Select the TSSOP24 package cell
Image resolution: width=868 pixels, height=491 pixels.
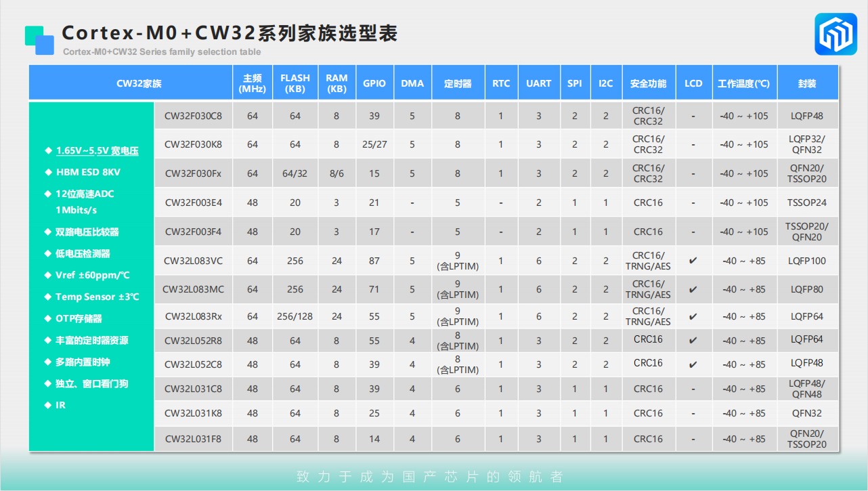pos(807,202)
